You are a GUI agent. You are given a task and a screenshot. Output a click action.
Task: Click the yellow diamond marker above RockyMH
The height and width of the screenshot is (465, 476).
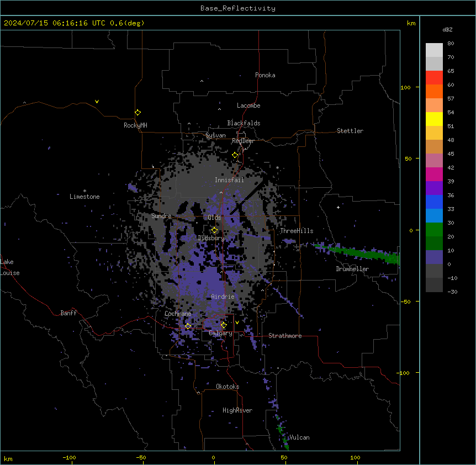click(137, 112)
